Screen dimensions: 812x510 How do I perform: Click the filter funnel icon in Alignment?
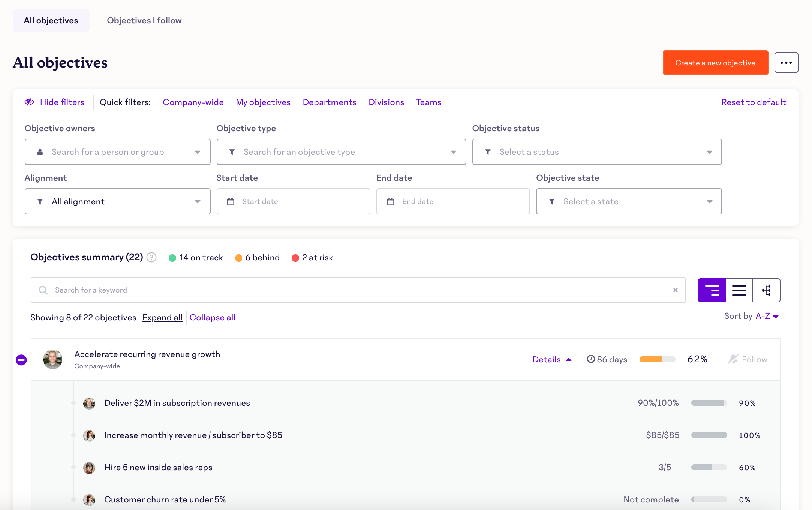(x=40, y=201)
